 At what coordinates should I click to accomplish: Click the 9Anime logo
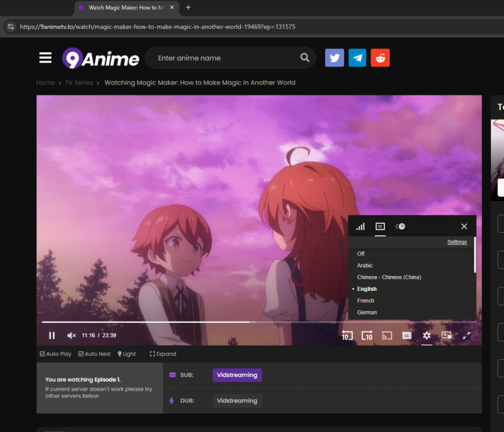101,58
